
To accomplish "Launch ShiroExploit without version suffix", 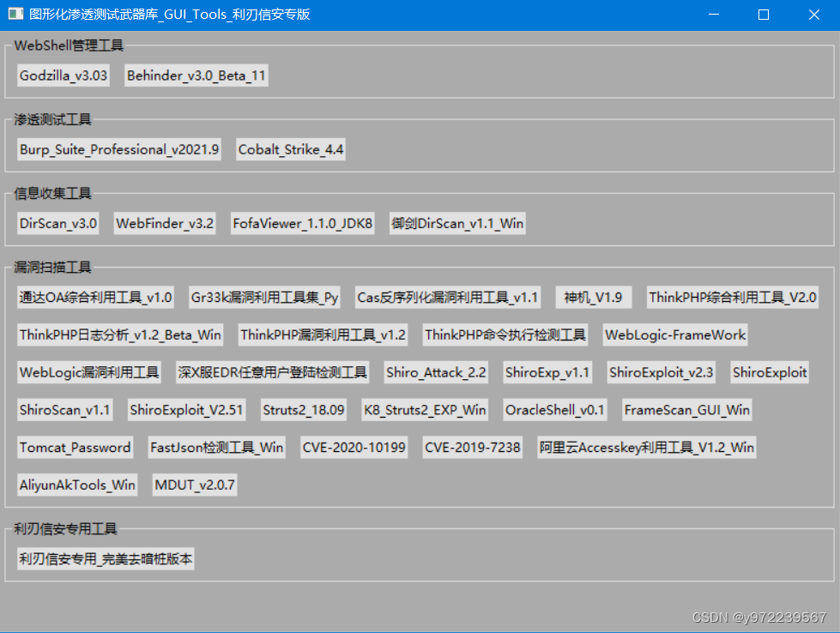I will coord(770,372).
